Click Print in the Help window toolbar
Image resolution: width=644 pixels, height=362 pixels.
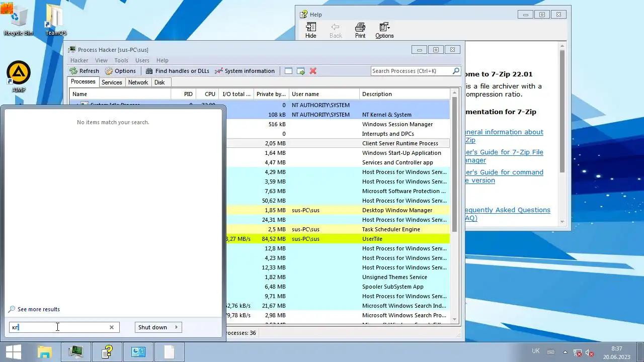(x=360, y=30)
